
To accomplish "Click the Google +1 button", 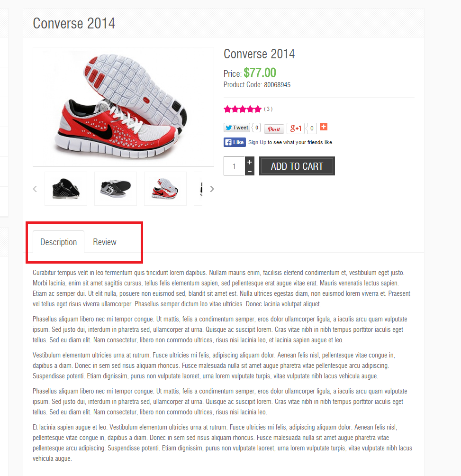I will point(295,128).
